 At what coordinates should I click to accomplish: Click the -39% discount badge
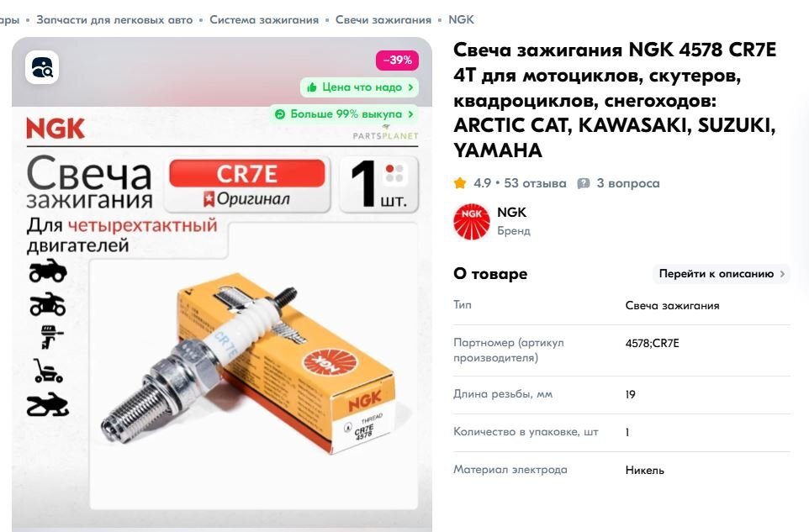[x=397, y=60]
